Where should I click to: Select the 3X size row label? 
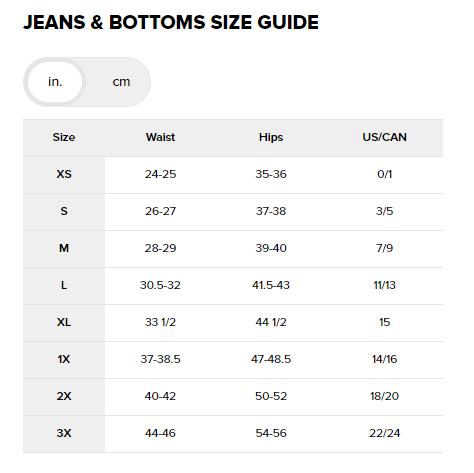point(64,433)
